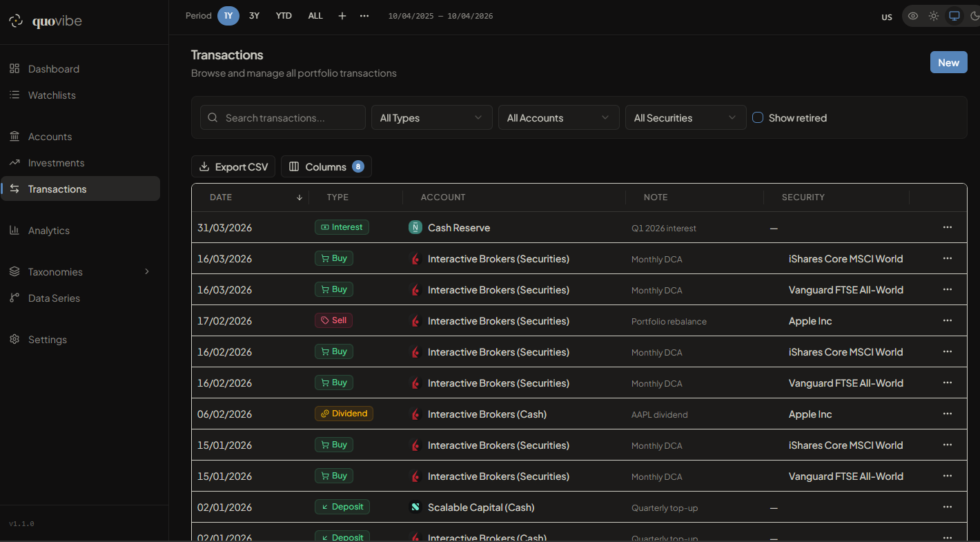Export transactions with Export CSV
The width and height of the screenshot is (980, 542).
(233, 167)
